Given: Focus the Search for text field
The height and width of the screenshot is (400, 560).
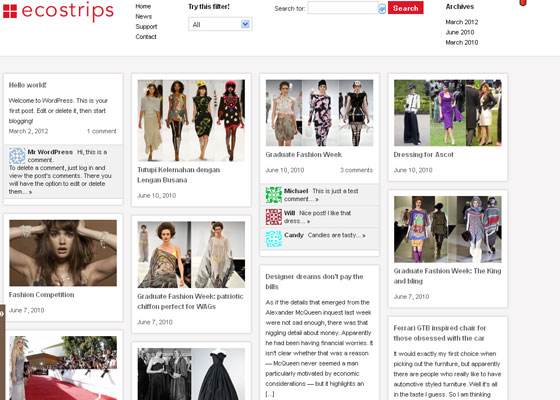Looking at the screenshot, I should pyautogui.click(x=343, y=8).
